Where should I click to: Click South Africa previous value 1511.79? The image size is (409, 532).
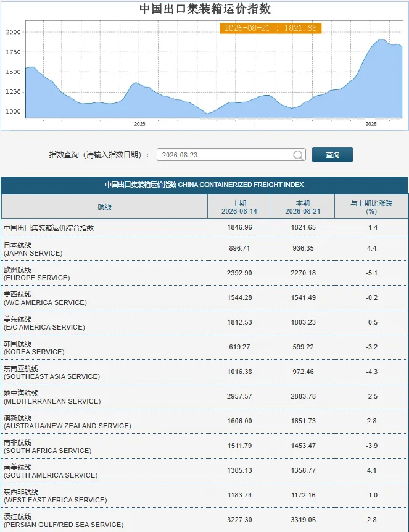(239, 446)
